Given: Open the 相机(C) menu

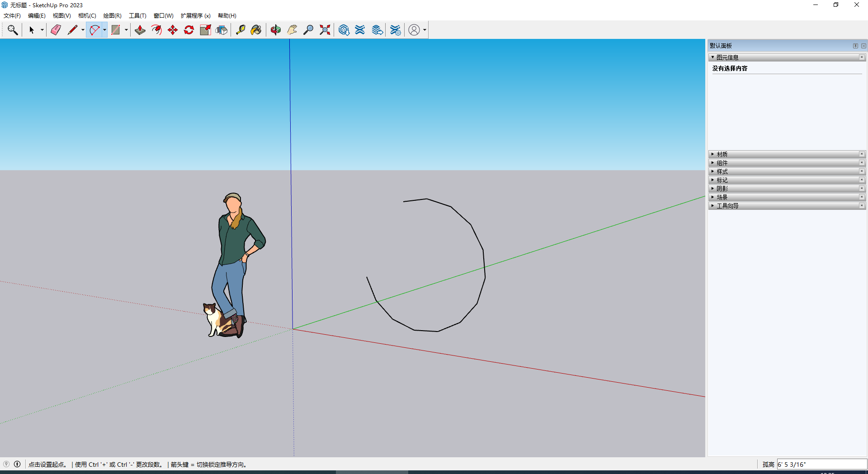Looking at the screenshot, I should click(87, 16).
